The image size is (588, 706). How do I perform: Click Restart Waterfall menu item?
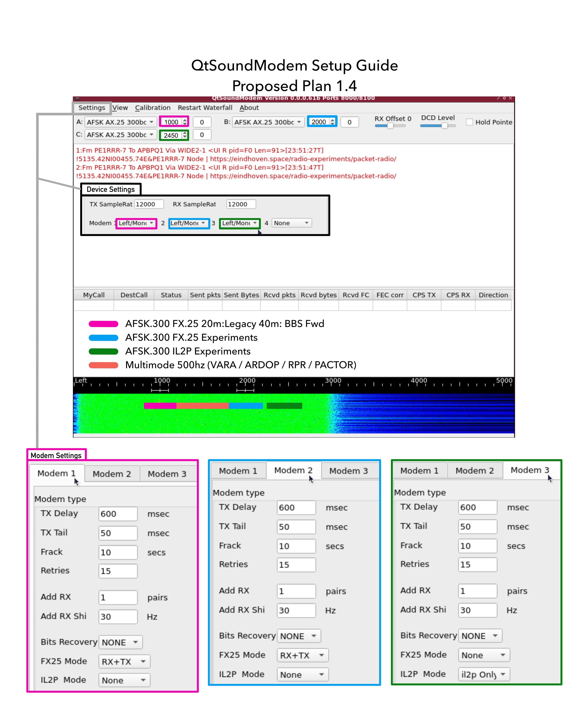[205, 108]
